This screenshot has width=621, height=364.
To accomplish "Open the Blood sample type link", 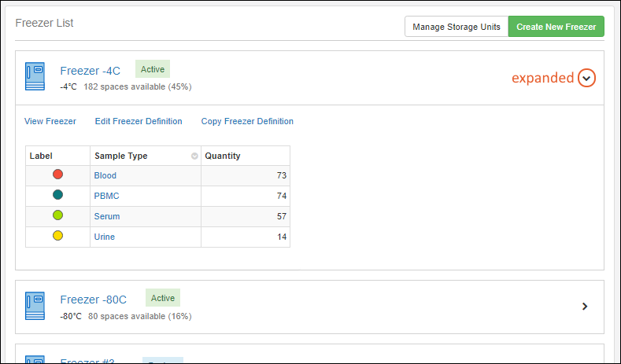I will click(x=105, y=175).
